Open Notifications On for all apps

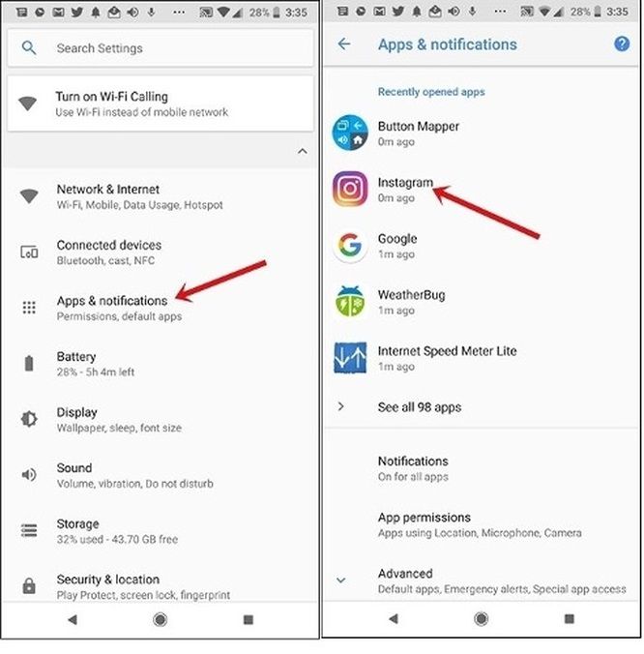point(482,468)
